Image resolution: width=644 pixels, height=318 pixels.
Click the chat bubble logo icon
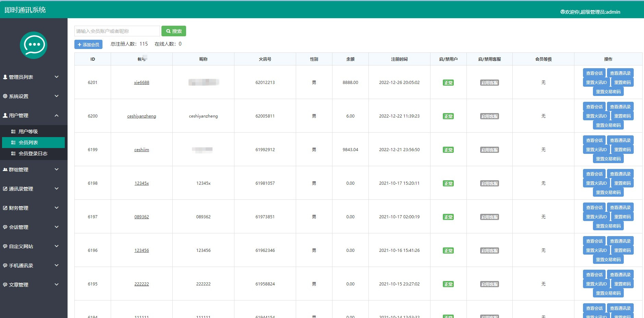34,45
